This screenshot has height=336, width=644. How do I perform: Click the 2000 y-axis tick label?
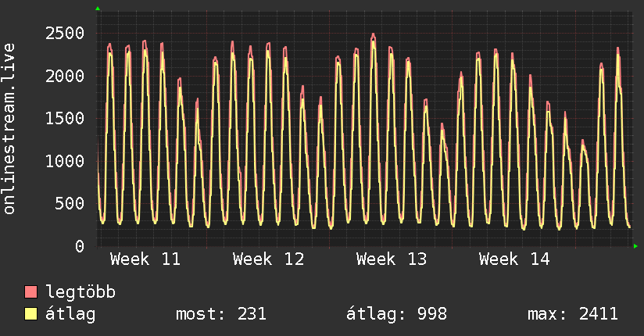[65, 76]
